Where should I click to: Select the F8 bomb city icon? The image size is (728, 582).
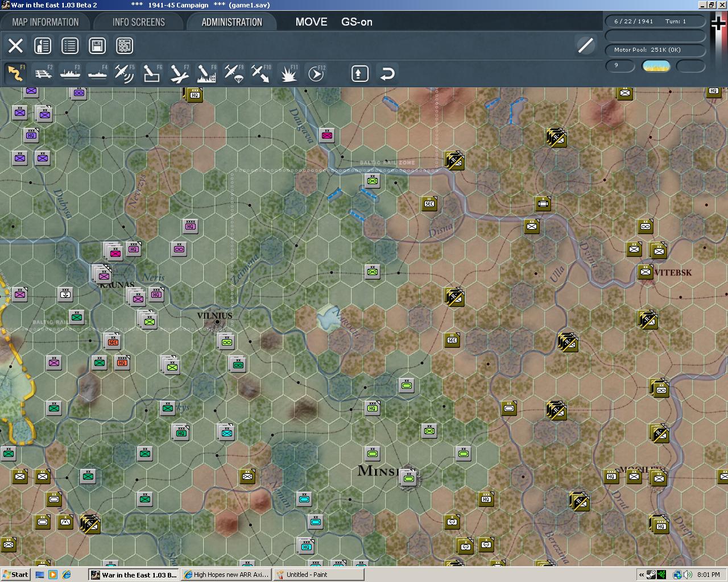click(206, 73)
